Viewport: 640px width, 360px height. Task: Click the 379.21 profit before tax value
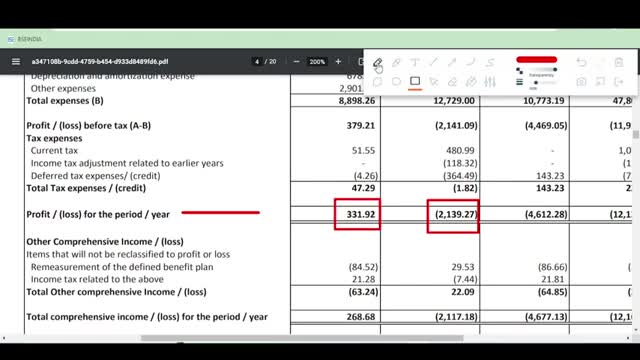(x=361, y=125)
